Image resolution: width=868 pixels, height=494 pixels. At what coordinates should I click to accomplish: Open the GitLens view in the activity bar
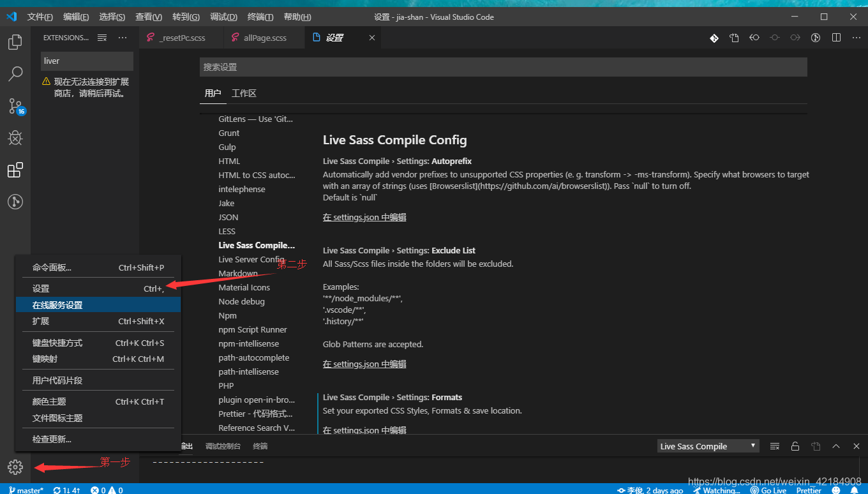click(x=15, y=202)
